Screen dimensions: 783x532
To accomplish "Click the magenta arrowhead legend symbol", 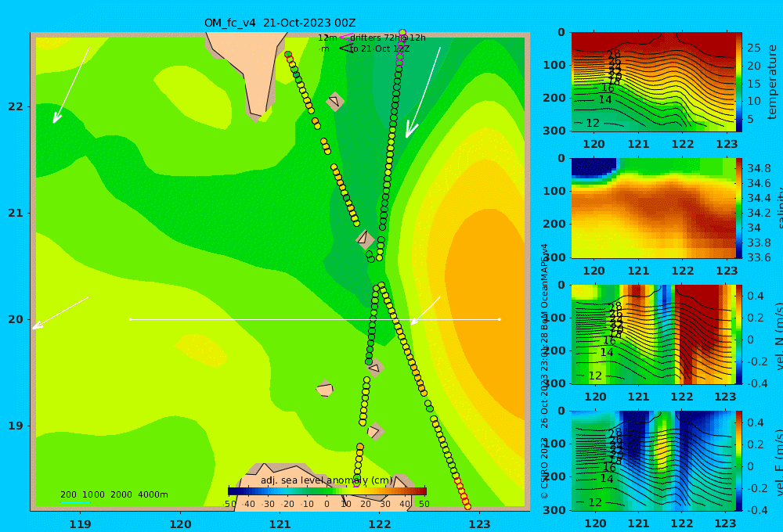I will pyautogui.click(x=345, y=37).
